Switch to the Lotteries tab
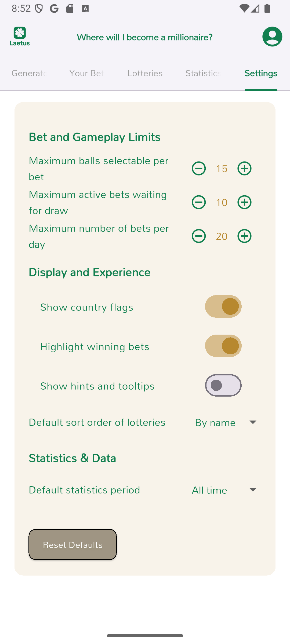290x644 pixels. [x=145, y=73]
